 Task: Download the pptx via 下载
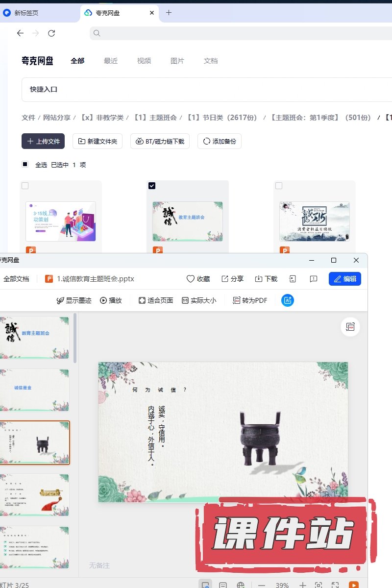click(266, 279)
